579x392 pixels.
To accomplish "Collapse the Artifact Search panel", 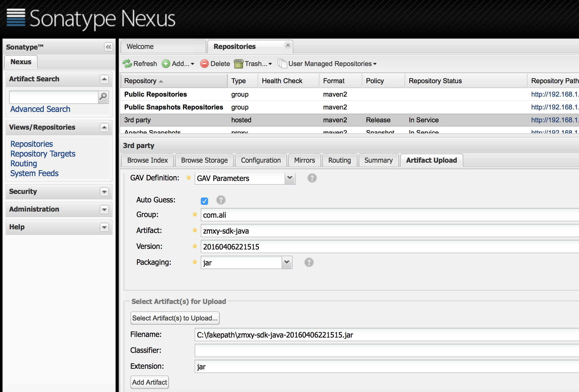I will coord(104,79).
